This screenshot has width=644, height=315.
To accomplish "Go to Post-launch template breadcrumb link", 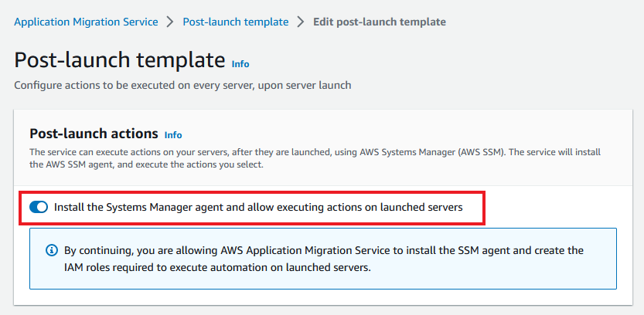I will (235, 22).
